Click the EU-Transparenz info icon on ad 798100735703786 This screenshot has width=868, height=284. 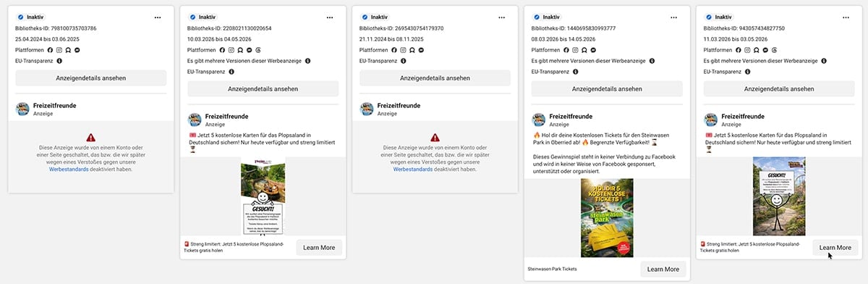59,61
